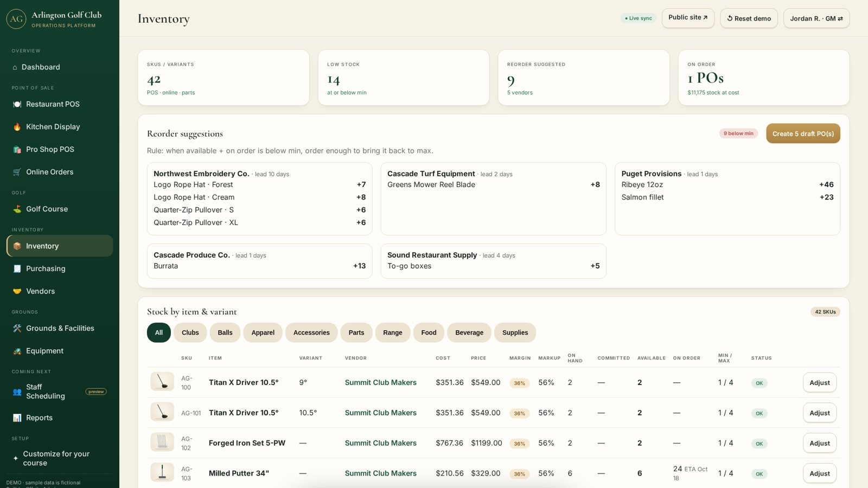Adjust stock for Milled Putter 34"
The height and width of the screenshot is (488, 868).
(820, 474)
